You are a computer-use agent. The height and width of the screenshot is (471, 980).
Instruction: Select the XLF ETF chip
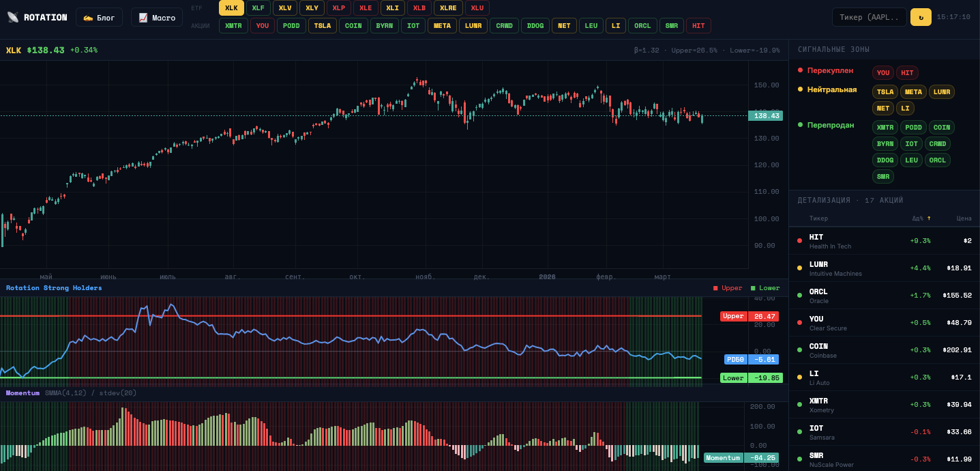pos(258,8)
